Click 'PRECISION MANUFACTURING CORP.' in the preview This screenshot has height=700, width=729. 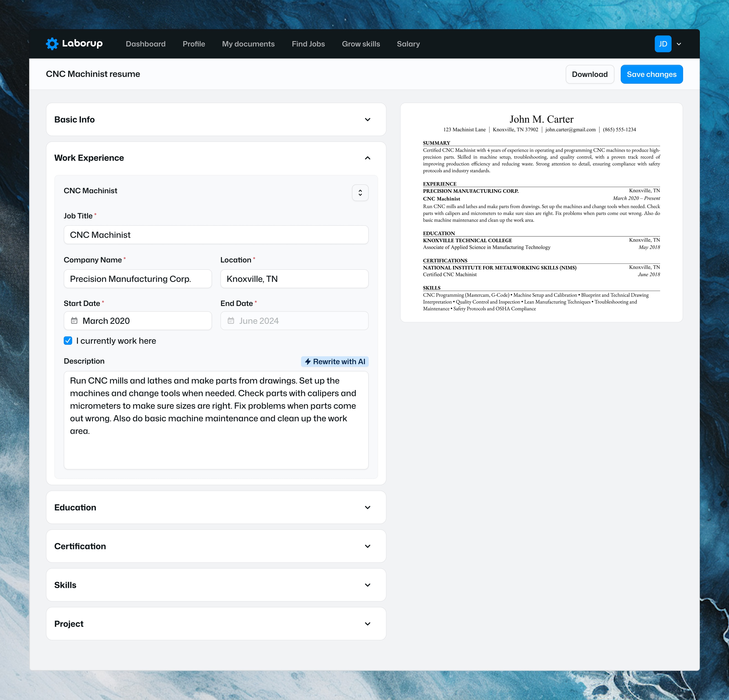470,191
